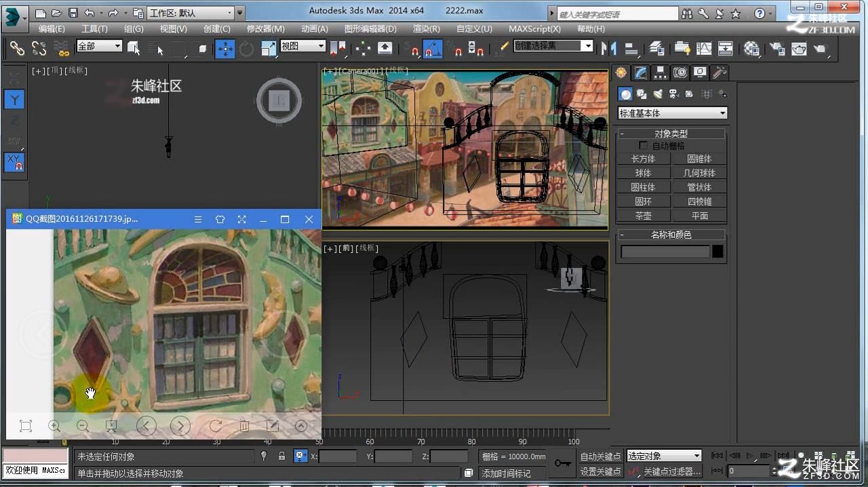The height and width of the screenshot is (487, 868).
Task: Click the 平面 plane primitive button
Action: point(699,216)
